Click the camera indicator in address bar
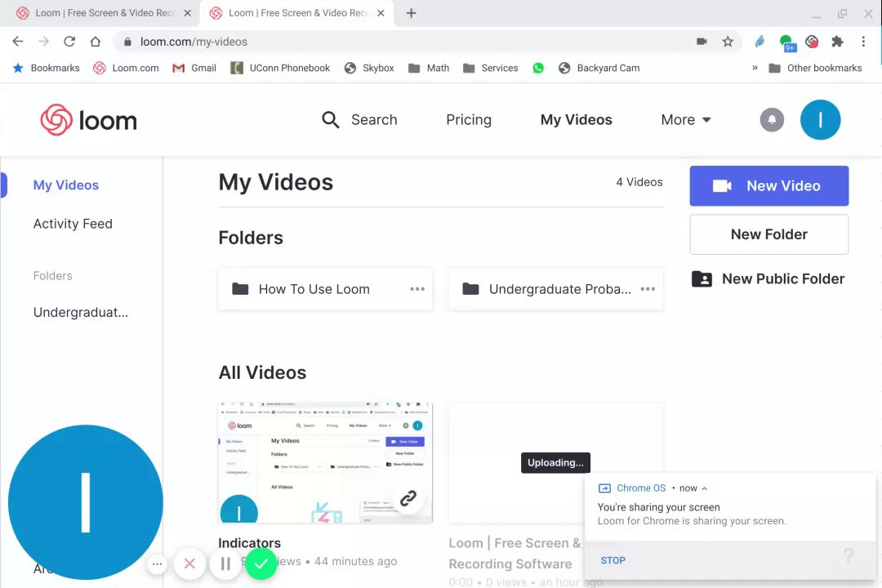Screen dimensions: 882x588 [x=702, y=42]
